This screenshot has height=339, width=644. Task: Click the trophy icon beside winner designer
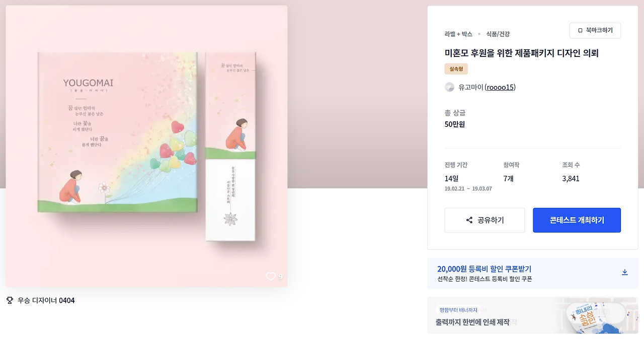pyautogui.click(x=10, y=300)
